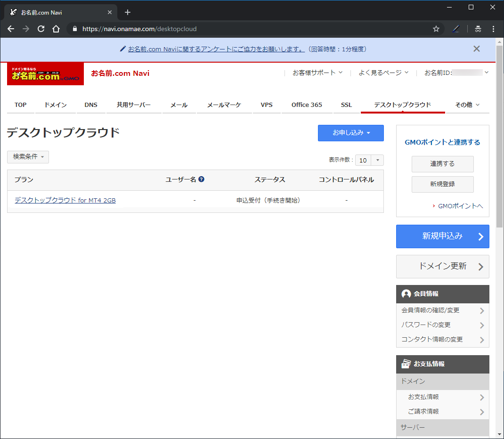Viewport: 504px width, 439px height.
Task: Click the 新規登録 button
Action: pyautogui.click(x=443, y=184)
